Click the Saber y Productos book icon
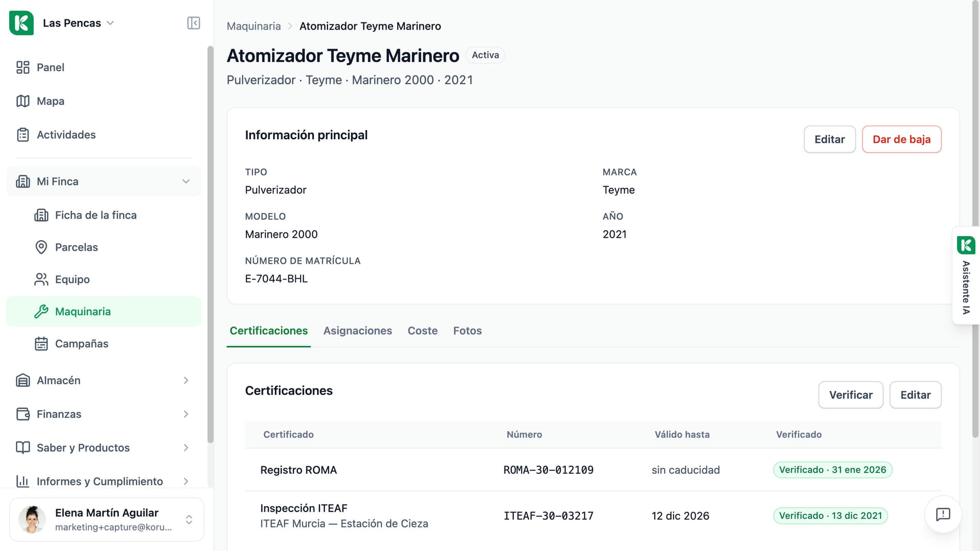Viewport: 980px width, 551px height. [x=23, y=448]
